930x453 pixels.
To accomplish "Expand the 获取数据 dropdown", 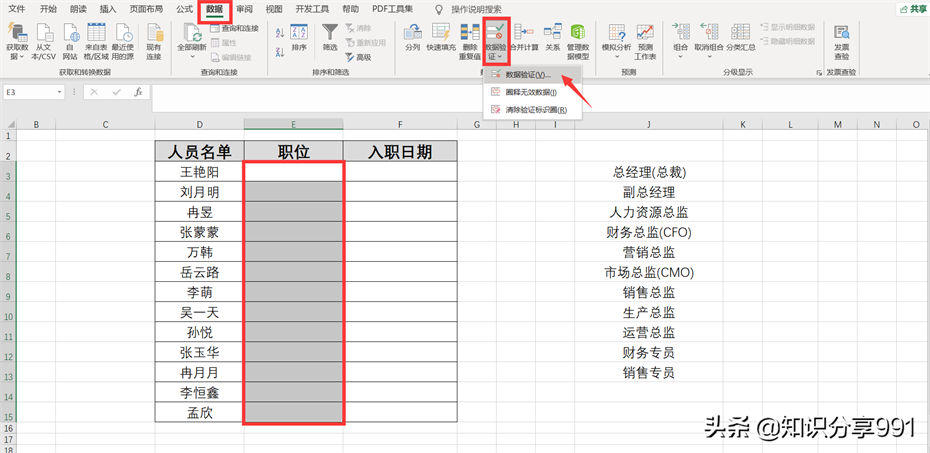I will tap(17, 57).
